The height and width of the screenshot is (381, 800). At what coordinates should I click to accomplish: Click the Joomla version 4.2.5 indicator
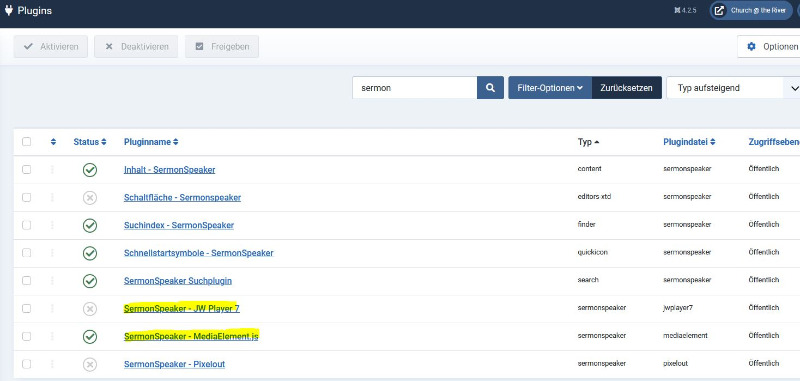coord(685,11)
